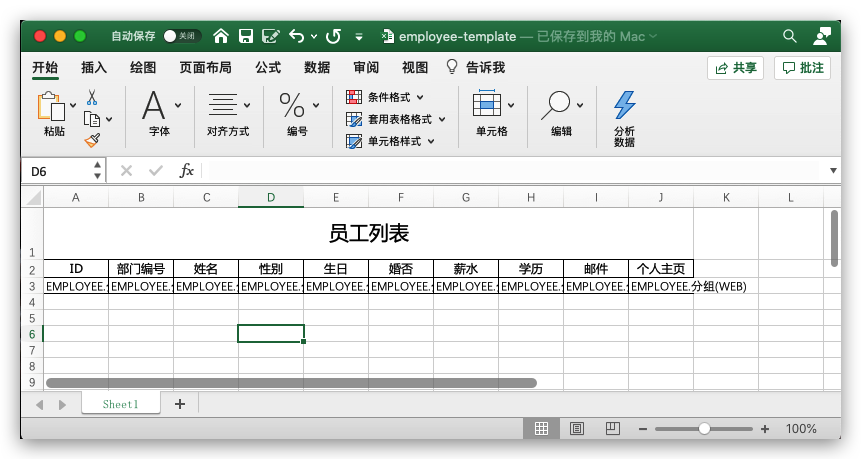
Task: Click into the formula bar field
Action: (x=515, y=171)
